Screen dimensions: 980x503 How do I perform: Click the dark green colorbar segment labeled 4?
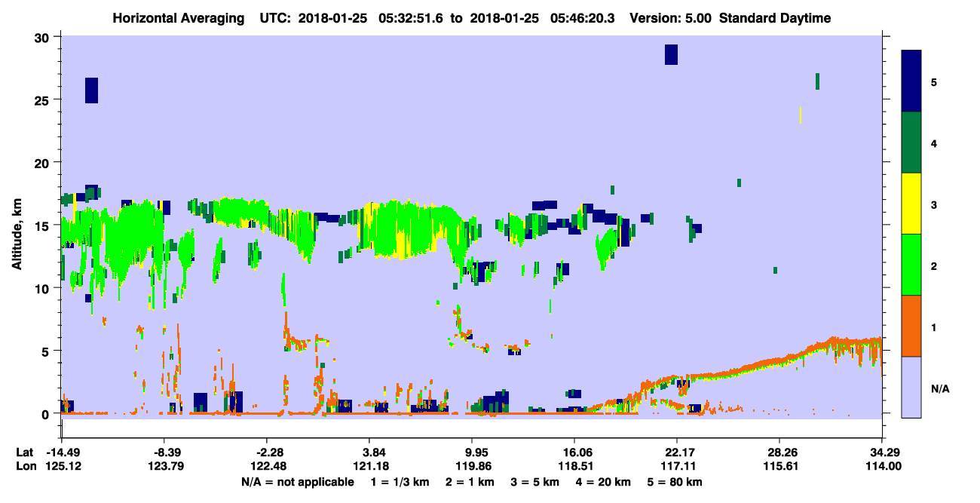click(x=911, y=143)
